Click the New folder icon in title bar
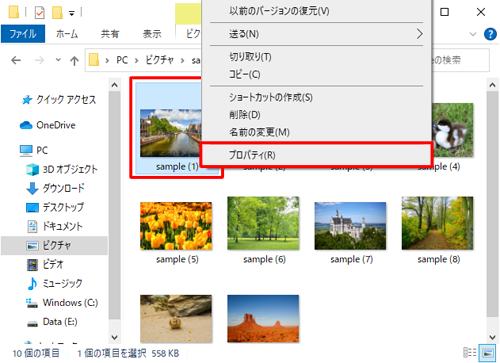500x363 pixels. 57,13
